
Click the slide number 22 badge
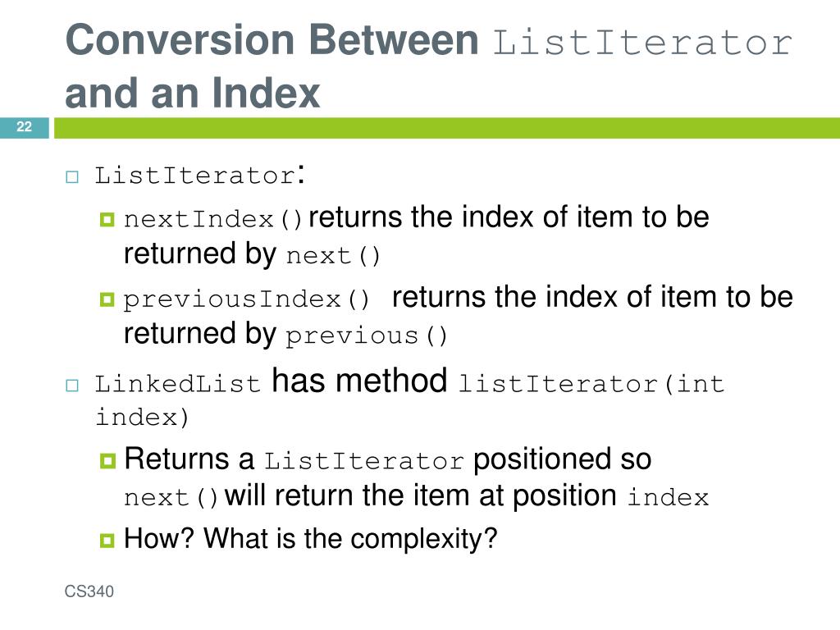click(24, 127)
